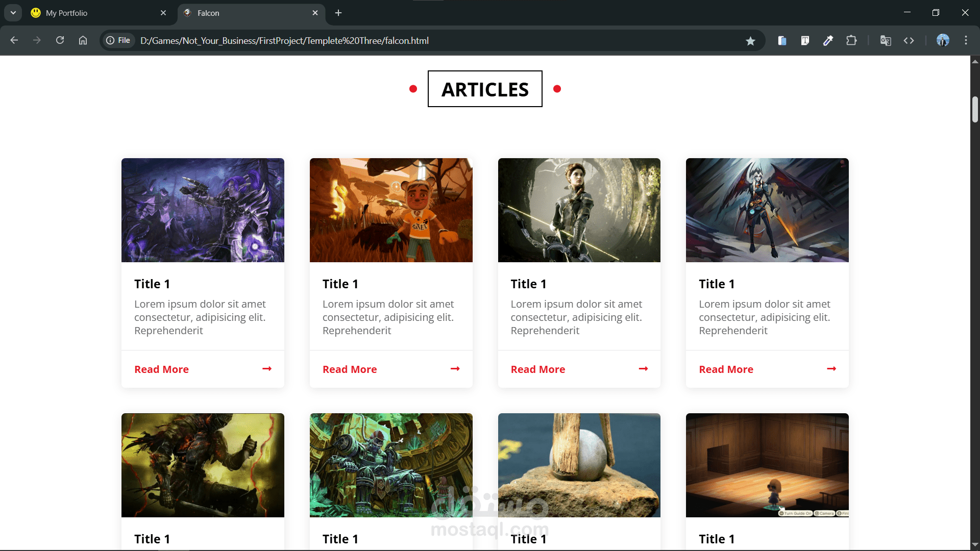980x551 pixels.
Task: Select Title 1 of purple archer card
Action: (152, 284)
